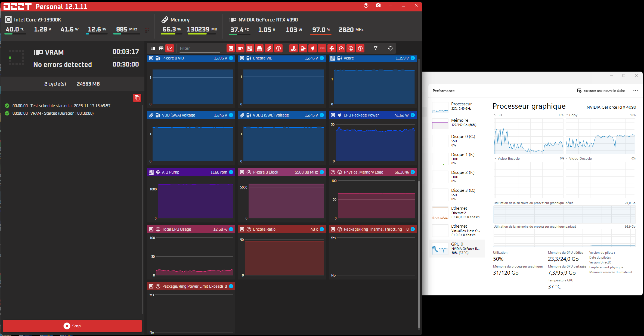644x336 pixels.
Task: Show info for CPU Package Power sensor
Action: click(x=413, y=115)
